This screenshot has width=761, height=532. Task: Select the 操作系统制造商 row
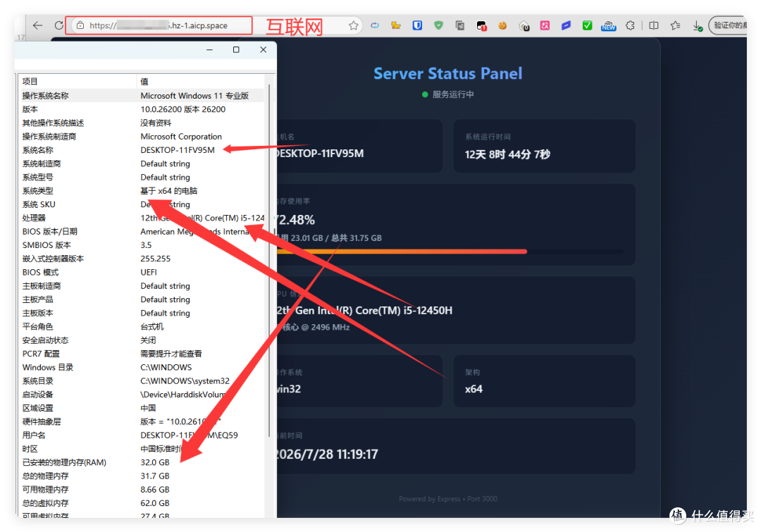[x=142, y=137]
